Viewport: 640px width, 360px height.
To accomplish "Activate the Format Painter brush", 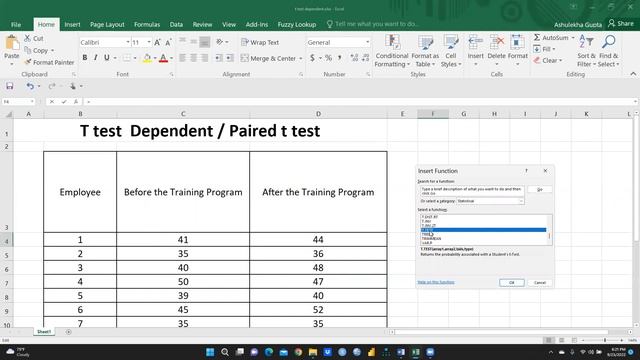I will click(x=49, y=62).
